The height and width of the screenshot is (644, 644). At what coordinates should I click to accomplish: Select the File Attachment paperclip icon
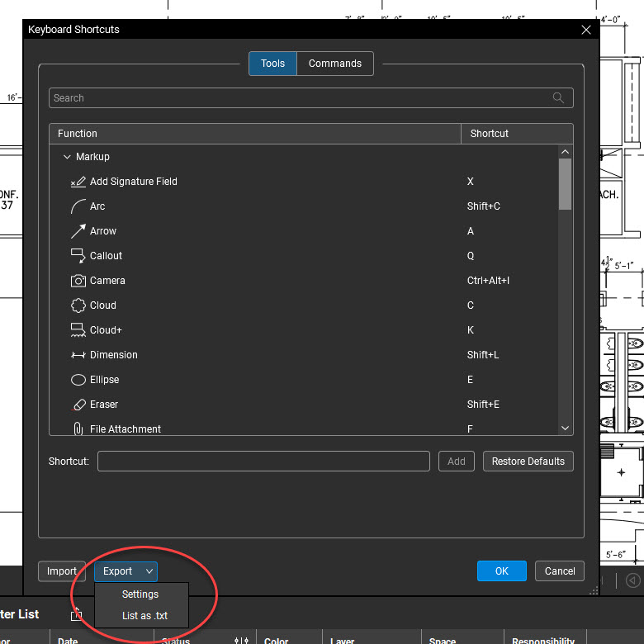tap(78, 429)
